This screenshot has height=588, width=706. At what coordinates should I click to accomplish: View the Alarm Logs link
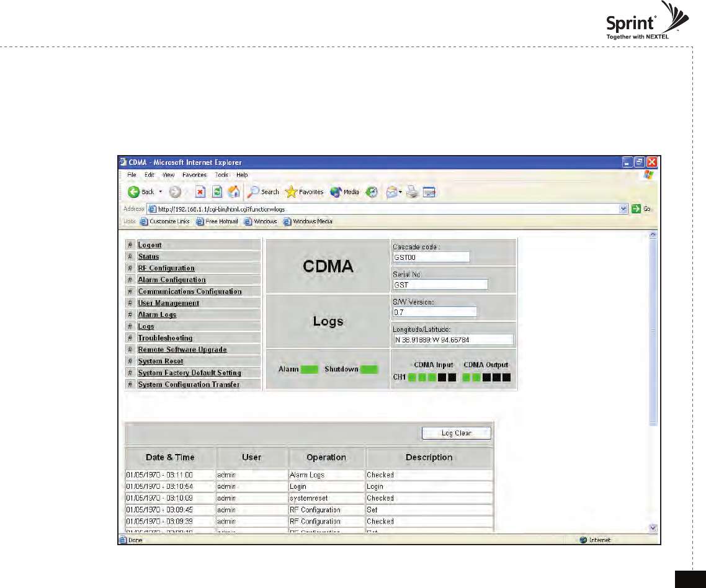click(x=157, y=314)
